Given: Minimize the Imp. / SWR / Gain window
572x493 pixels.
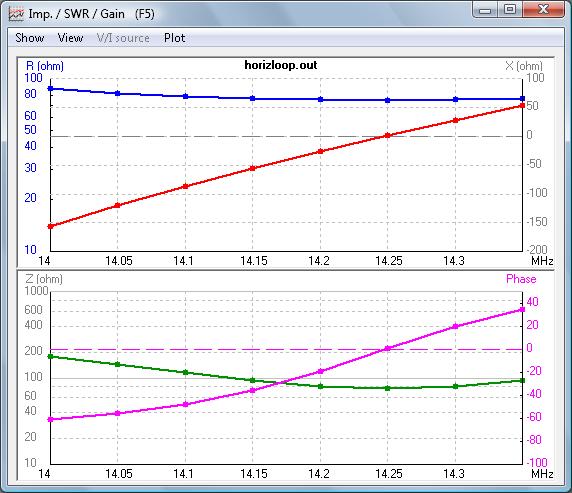Looking at the screenshot, I should click(485, 9).
